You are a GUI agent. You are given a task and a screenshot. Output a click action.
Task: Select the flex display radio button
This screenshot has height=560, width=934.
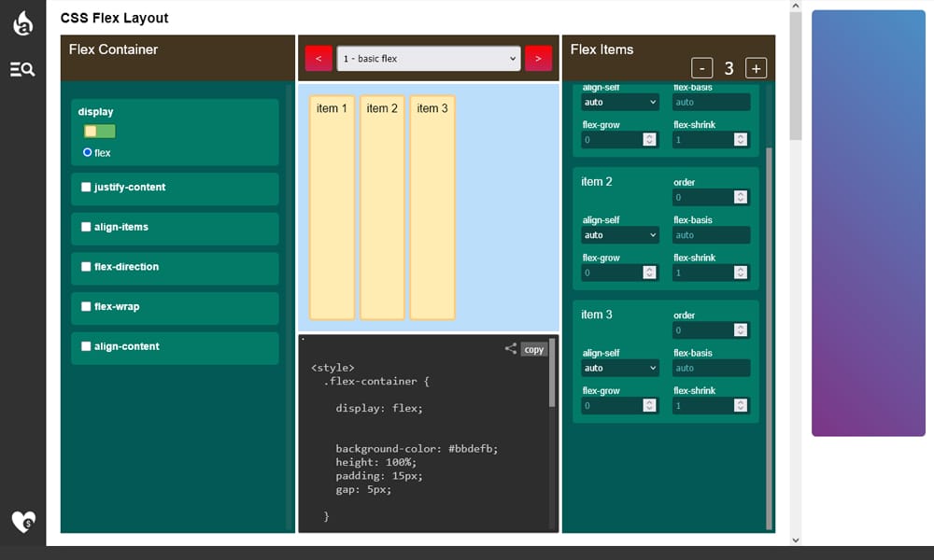pos(88,153)
